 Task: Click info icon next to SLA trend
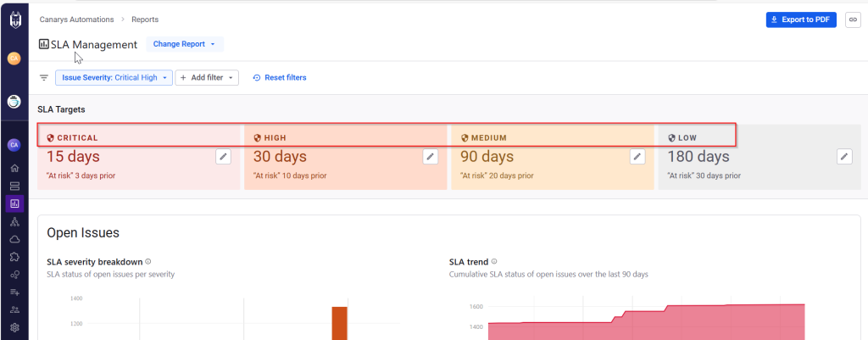pos(494,262)
